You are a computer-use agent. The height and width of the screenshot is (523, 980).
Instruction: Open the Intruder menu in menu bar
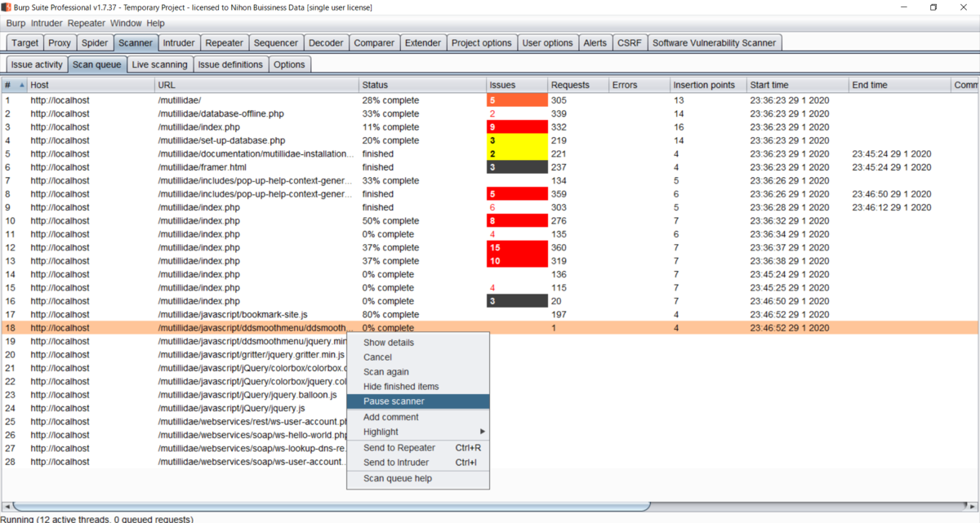(x=47, y=24)
